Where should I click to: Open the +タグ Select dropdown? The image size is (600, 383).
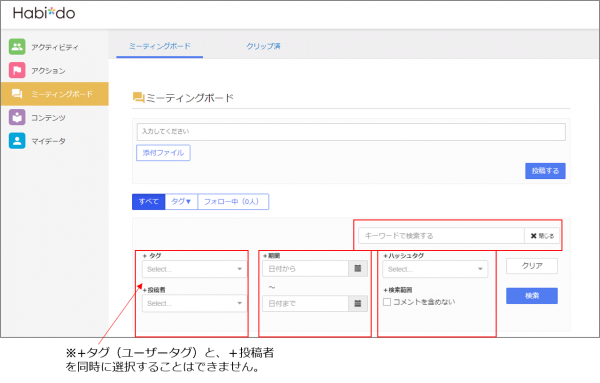pos(194,269)
